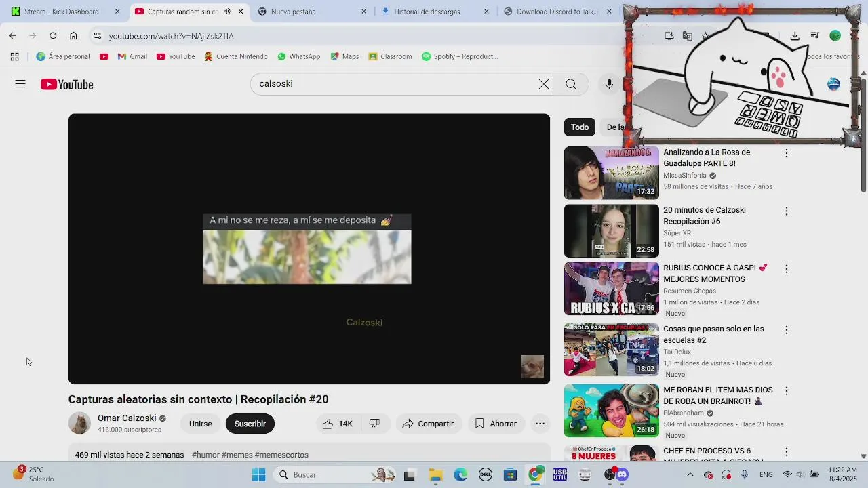Close the Nueva pestaña tab
Screen dimensions: 868x488
[363, 12]
